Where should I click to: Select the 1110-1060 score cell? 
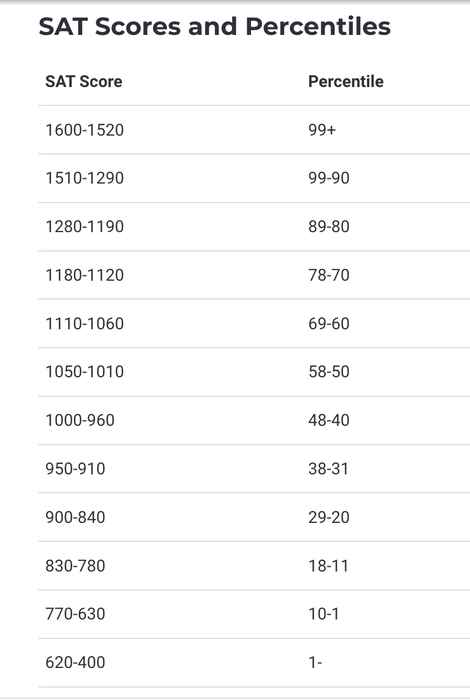pos(85,324)
